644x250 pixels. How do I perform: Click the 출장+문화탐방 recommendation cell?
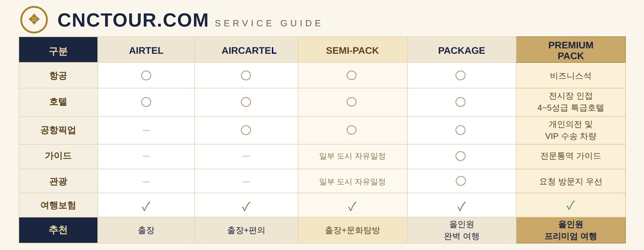point(352,230)
